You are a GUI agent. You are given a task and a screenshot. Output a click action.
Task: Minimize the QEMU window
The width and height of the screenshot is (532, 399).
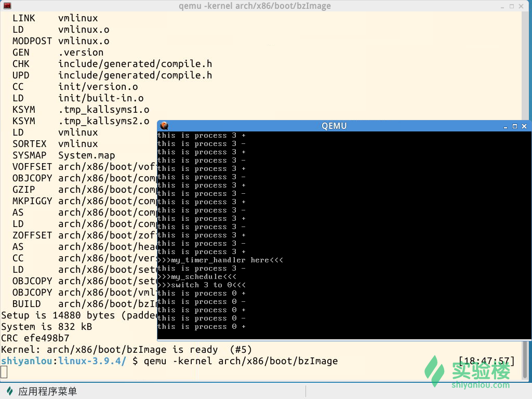tap(505, 127)
